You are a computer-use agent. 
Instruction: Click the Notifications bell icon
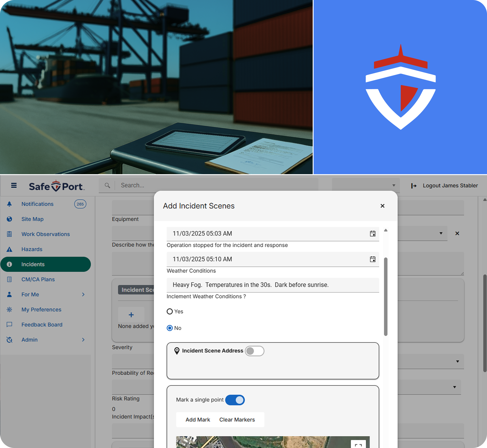coord(9,204)
